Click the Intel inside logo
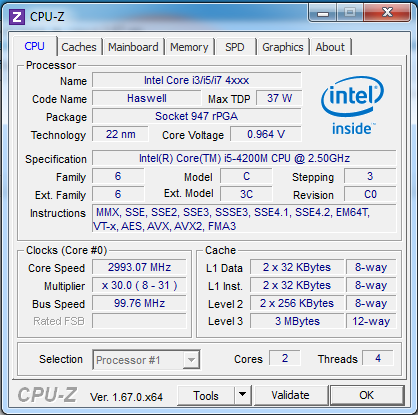Viewport: 418px width, 415px height. click(352, 105)
